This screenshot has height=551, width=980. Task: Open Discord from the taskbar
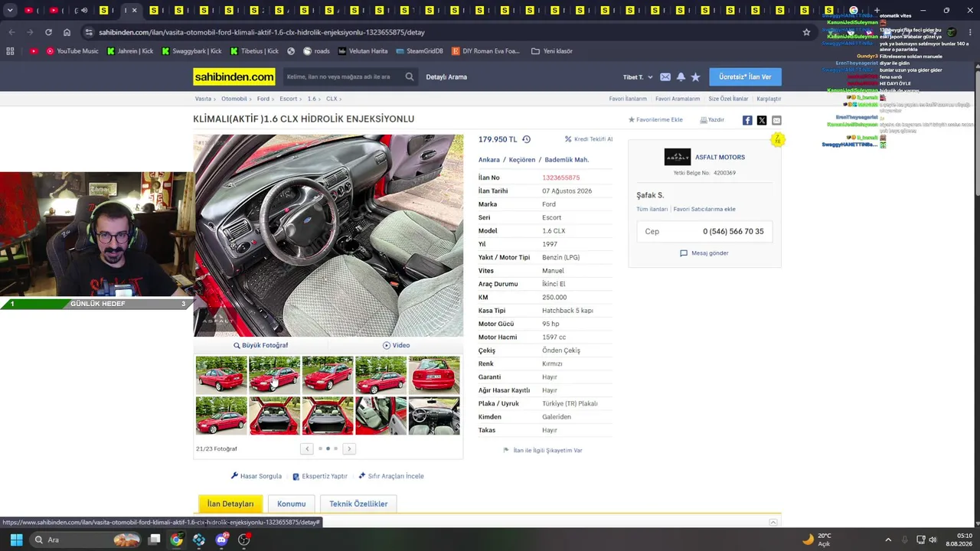[222, 540]
